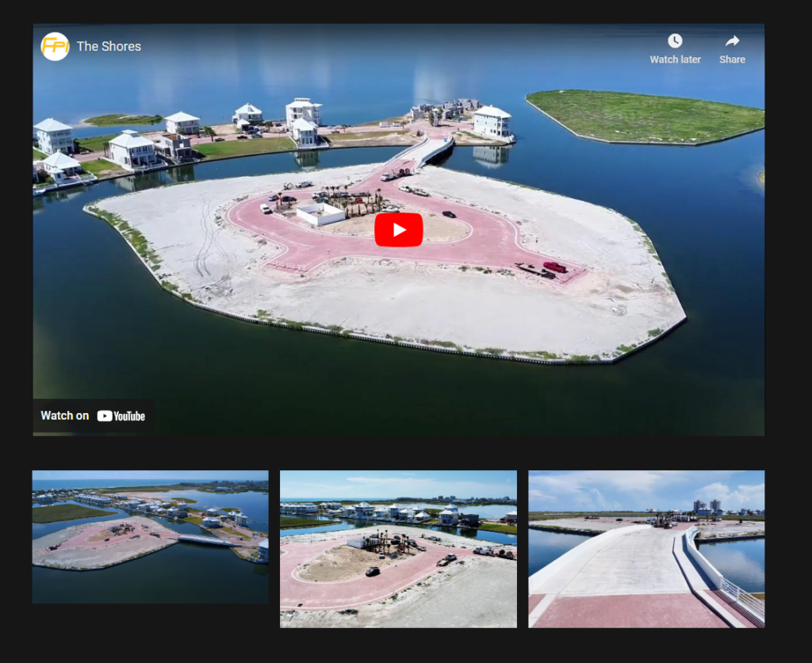Click the FPI channel logo icon
This screenshot has width=812, height=663.
(x=55, y=47)
